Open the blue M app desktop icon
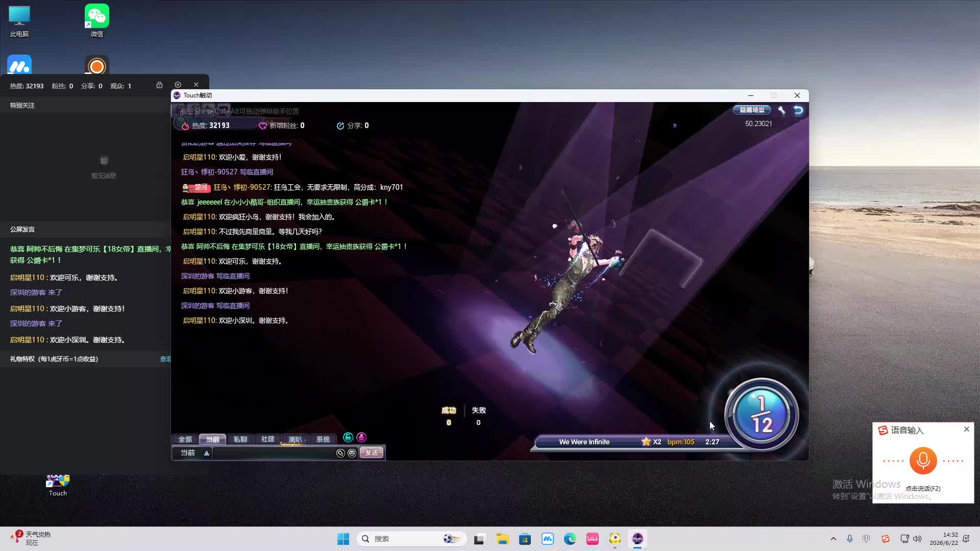The height and width of the screenshot is (551, 980). [19, 65]
